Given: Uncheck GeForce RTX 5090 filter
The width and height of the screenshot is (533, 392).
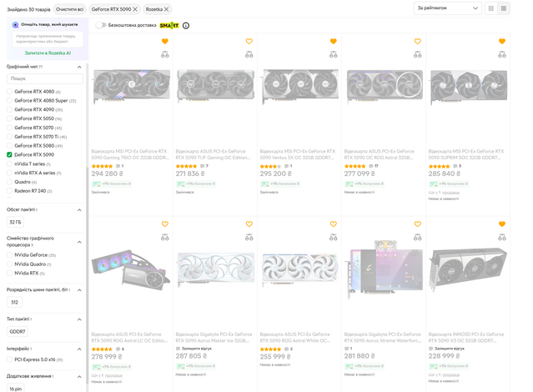Looking at the screenshot, I should pos(9,154).
